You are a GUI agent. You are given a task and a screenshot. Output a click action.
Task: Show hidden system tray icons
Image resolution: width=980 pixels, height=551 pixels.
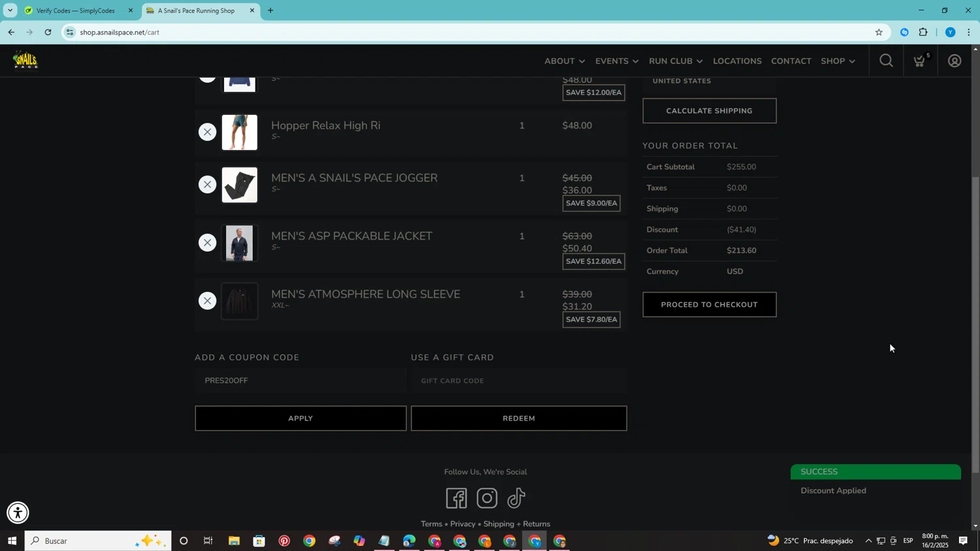868,541
